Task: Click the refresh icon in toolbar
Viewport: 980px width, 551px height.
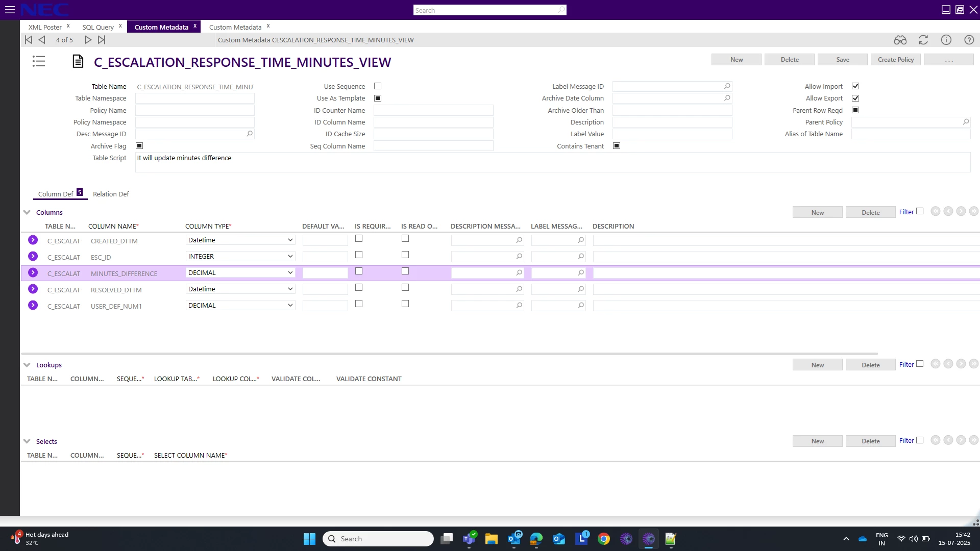Action: (x=923, y=40)
